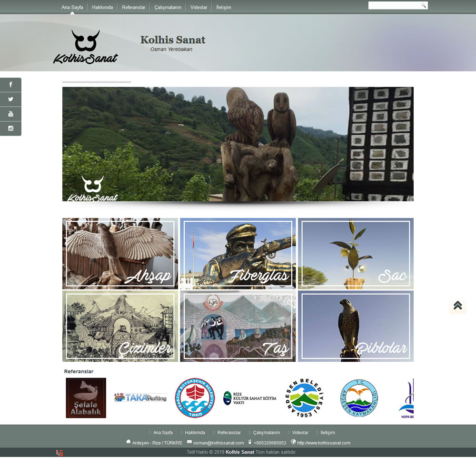Click the +905320685053 phone number
Image resolution: width=476 pixels, height=476 pixels.
270,443
